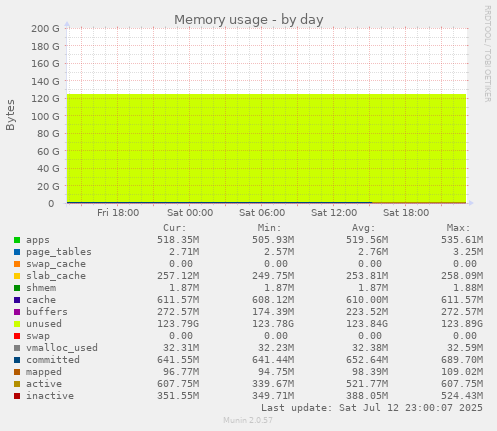The width and height of the screenshot is (497, 431).
Task: Click the swap legend color swatch
Action: click(17, 336)
